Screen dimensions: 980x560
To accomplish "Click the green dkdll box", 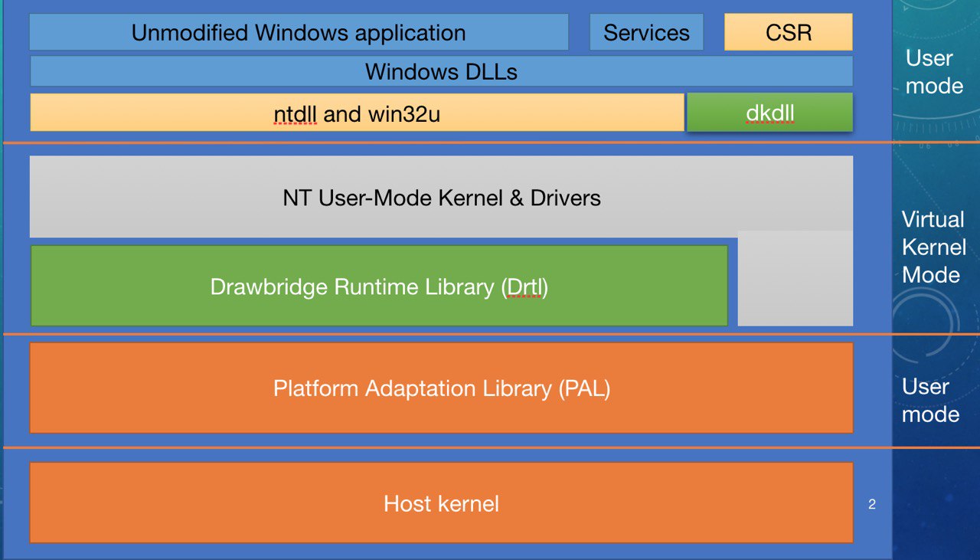I will tap(769, 113).
